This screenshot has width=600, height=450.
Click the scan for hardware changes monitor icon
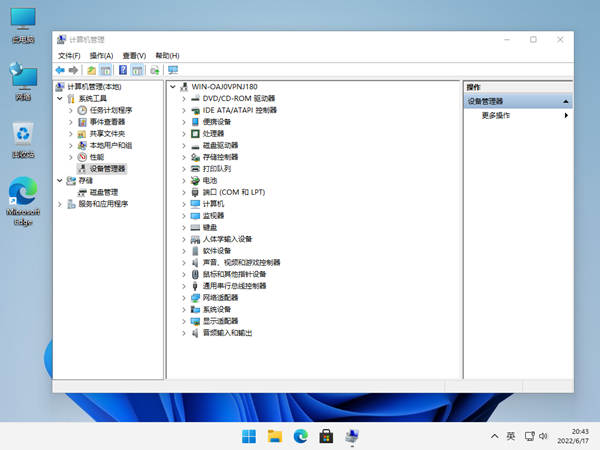point(172,71)
